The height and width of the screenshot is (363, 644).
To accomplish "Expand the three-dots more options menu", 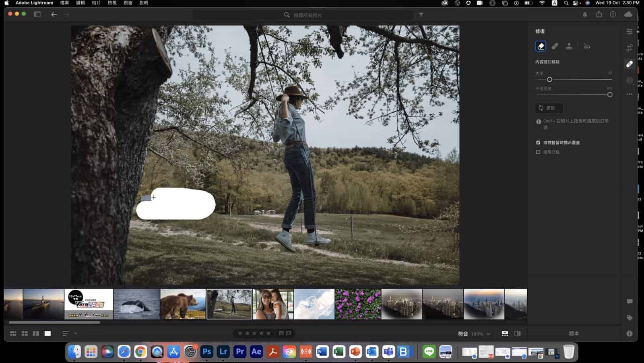I will click(x=630, y=94).
